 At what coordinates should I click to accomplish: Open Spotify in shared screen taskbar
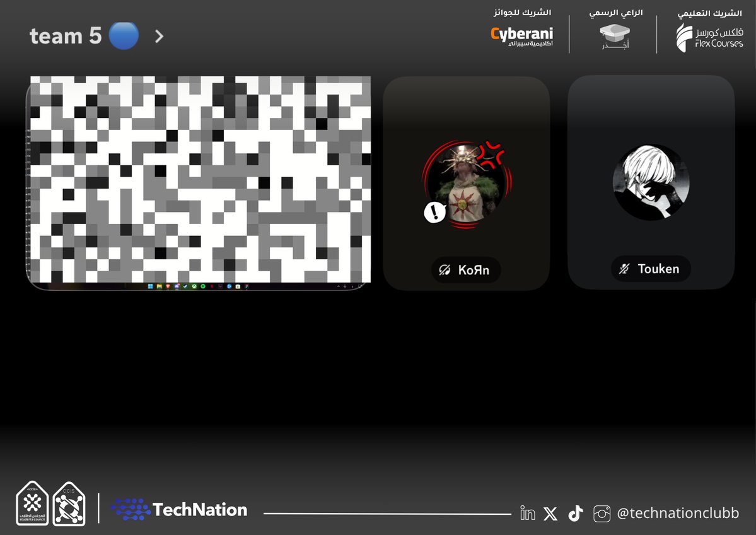203,286
